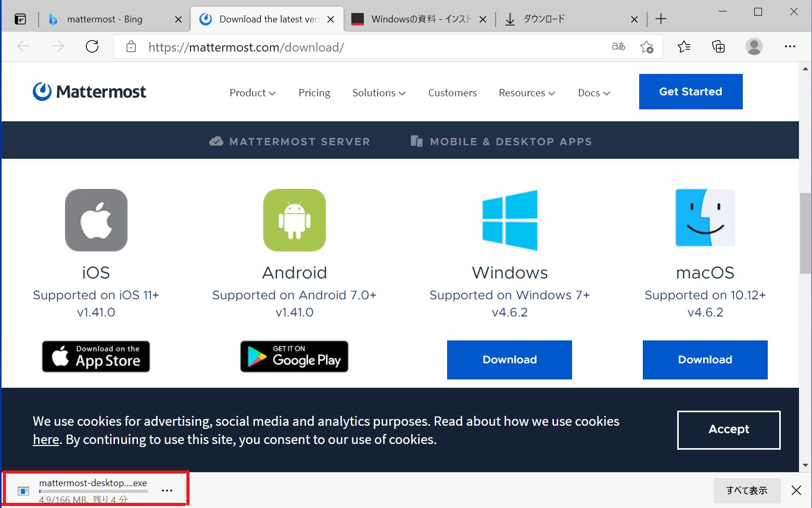
Task: View site information via lock icon
Action: tap(131, 47)
